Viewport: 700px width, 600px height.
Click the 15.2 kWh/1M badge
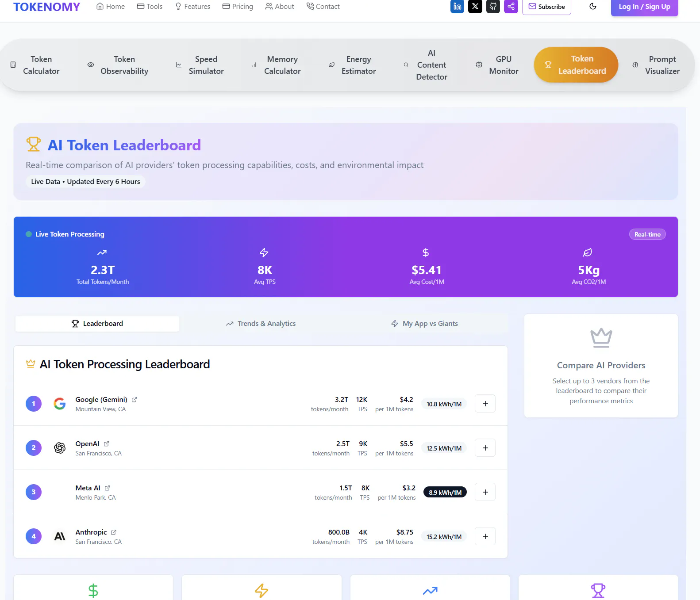pyautogui.click(x=444, y=537)
